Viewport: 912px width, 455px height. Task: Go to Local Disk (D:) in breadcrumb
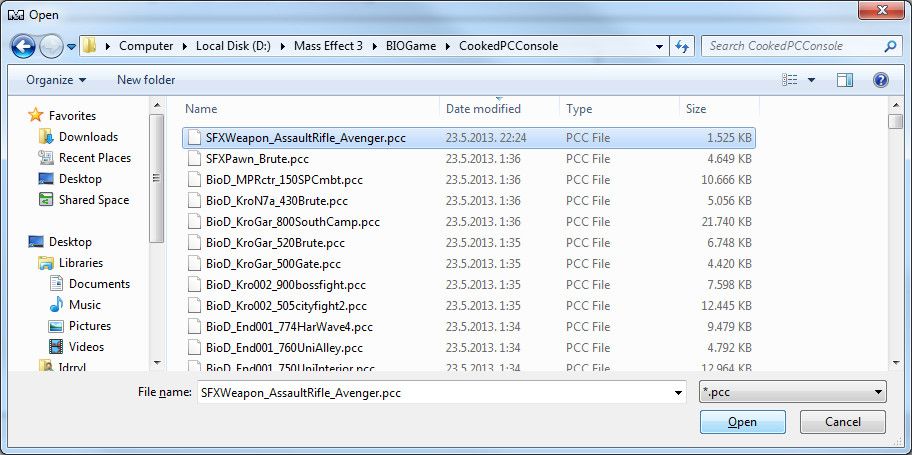pyautogui.click(x=233, y=46)
